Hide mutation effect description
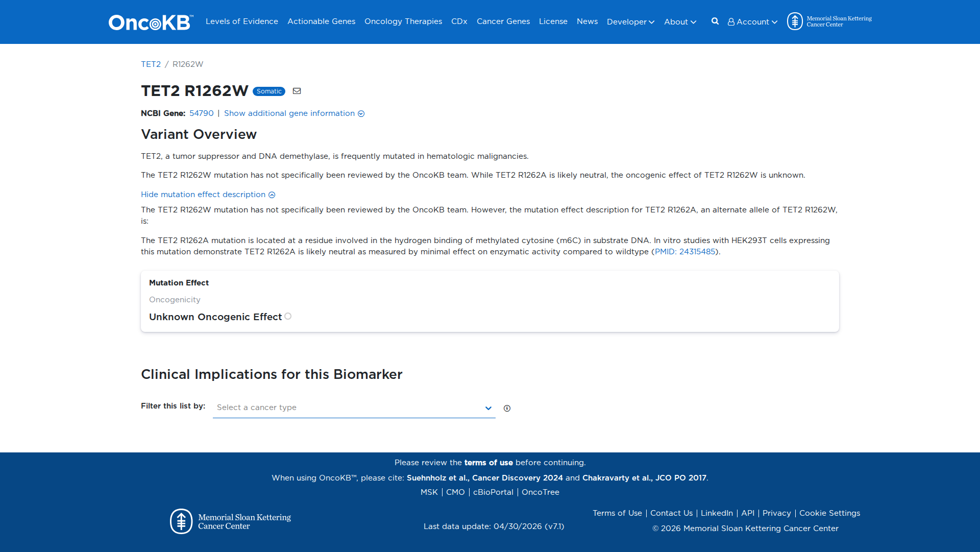980x552 pixels. (x=208, y=195)
